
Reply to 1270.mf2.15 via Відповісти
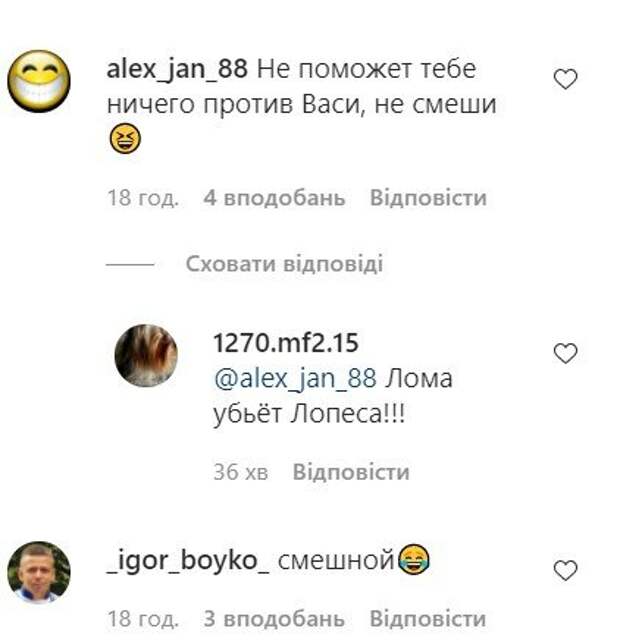351,472
